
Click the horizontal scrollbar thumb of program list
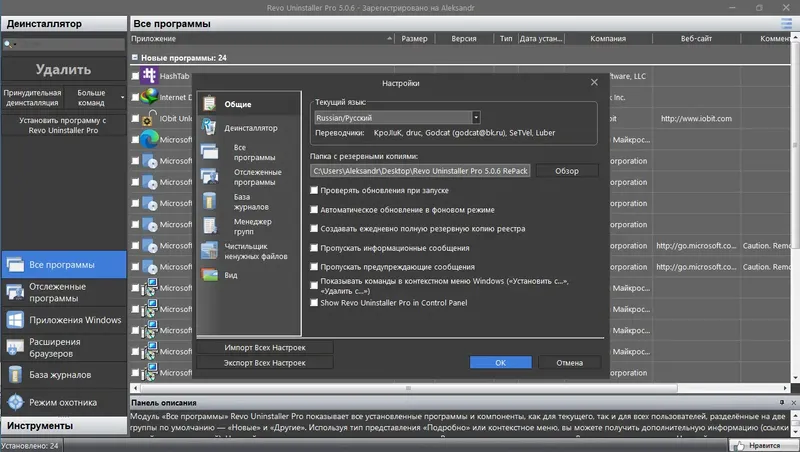[409, 388]
